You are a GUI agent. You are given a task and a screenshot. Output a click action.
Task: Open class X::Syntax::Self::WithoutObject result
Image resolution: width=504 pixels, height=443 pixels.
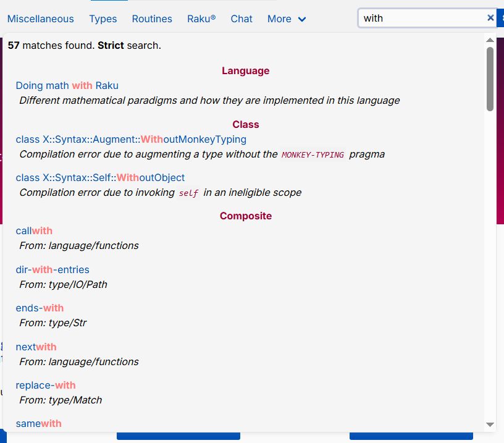coord(100,177)
